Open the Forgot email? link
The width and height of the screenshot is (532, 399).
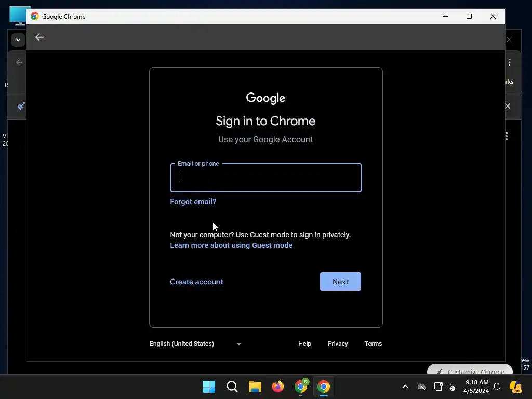point(193,202)
